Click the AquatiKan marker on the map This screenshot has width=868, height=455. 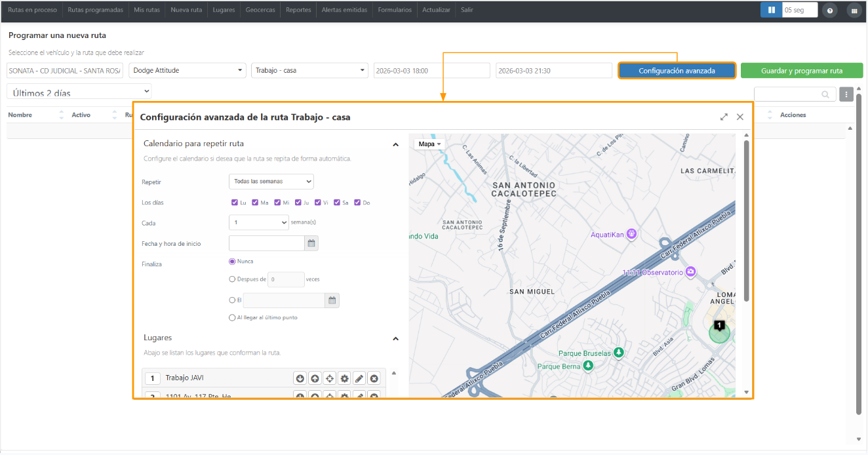[632, 233]
